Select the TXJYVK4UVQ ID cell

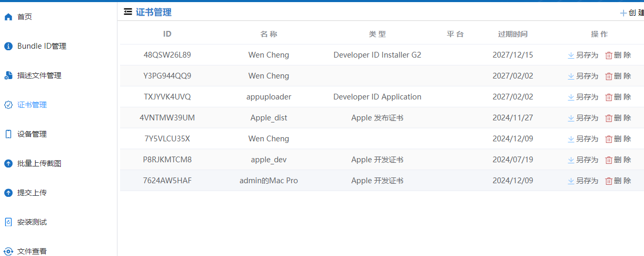pos(167,97)
